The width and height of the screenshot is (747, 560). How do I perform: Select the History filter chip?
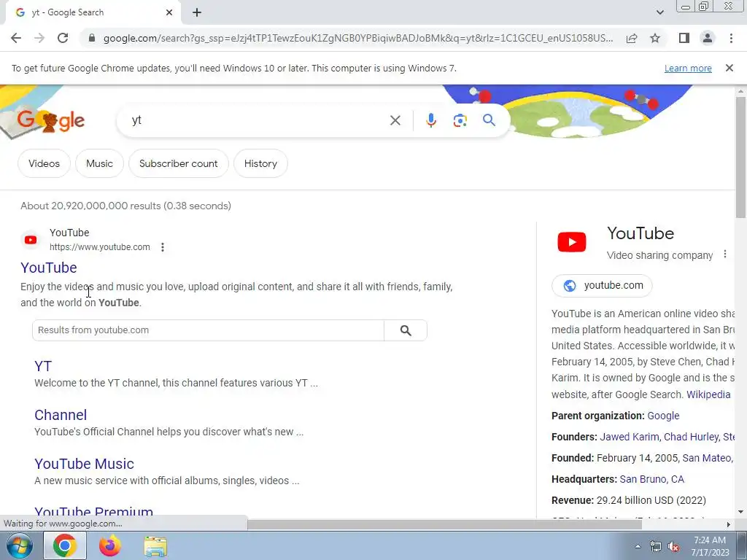(260, 163)
